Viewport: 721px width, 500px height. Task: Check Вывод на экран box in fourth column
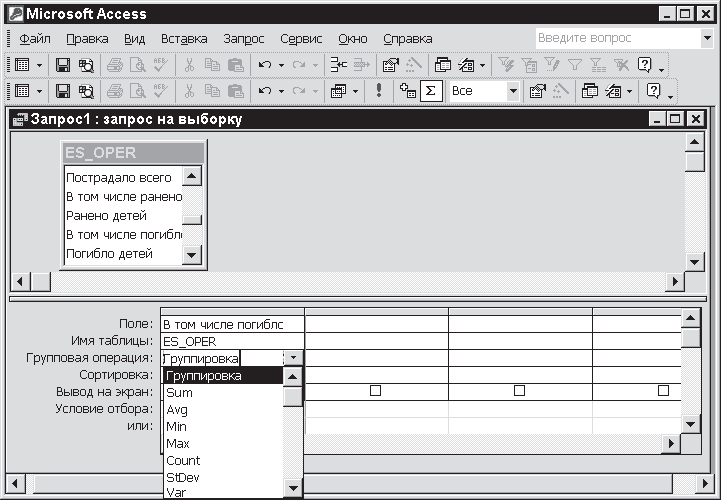663,391
